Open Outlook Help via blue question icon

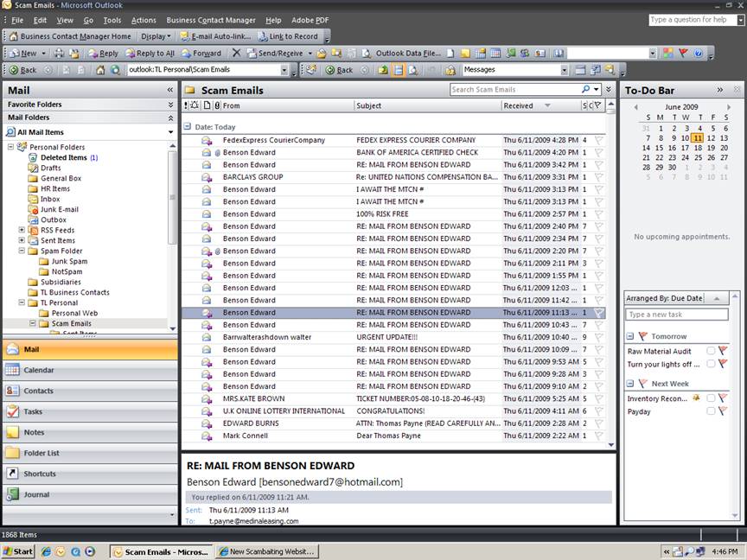698,54
